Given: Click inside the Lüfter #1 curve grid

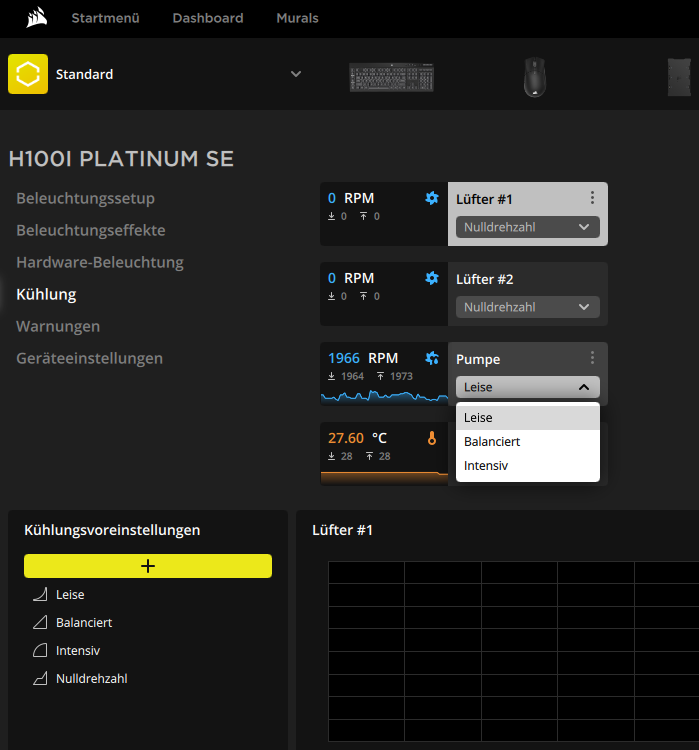Looking at the screenshot, I should pos(513,651).
